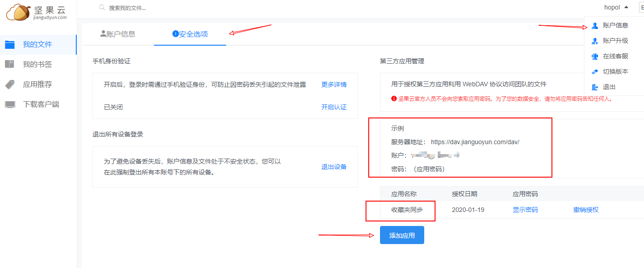Click the 授权日期 column header
This screenshot has width=644, height=268.
pos(464,194)
